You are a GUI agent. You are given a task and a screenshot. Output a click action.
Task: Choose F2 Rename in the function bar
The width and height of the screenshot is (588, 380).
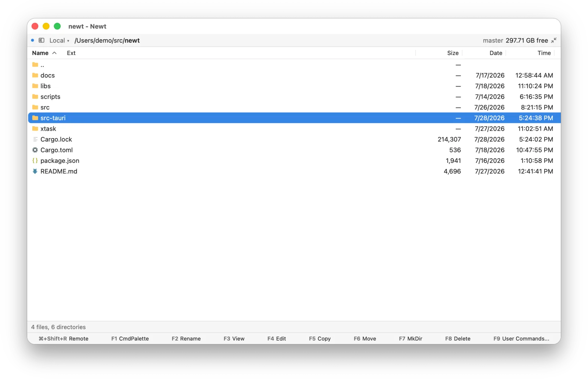[186, 339]
